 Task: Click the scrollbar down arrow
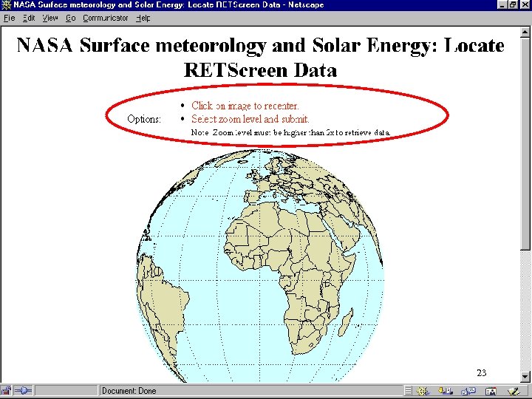coord(525,375)
